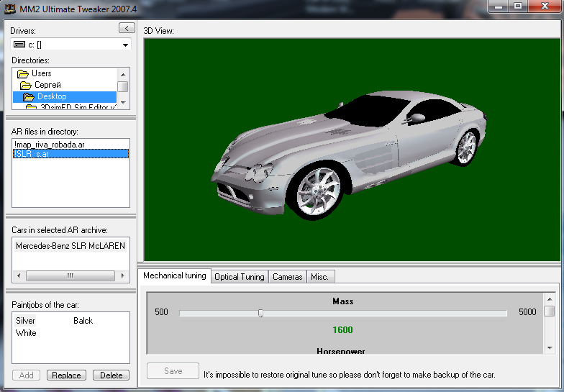This screenshot has height=392, width=564.
Task: Collapse the left panel with the arrow button
Action: coord(126,28)
